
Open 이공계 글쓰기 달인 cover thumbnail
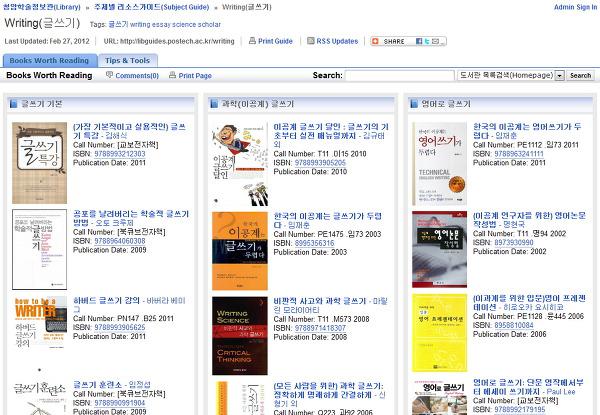pos(240,165)
